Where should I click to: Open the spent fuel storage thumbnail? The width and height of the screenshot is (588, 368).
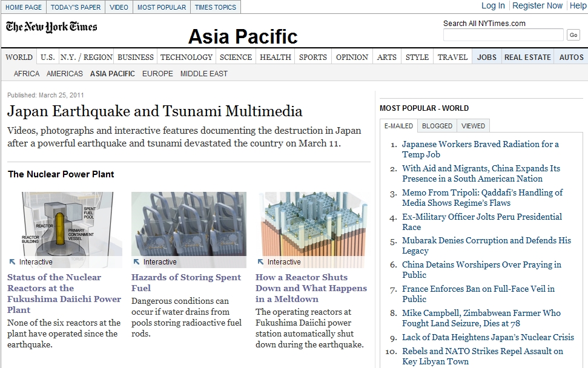pos(188,224)
